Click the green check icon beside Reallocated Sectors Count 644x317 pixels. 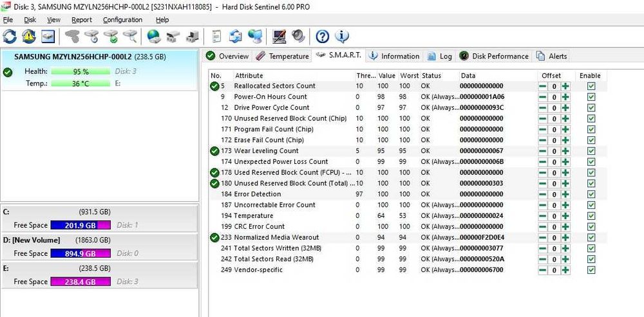(214, 86)
